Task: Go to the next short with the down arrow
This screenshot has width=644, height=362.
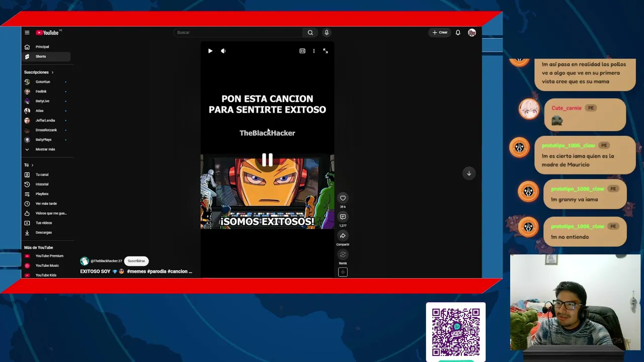Action: (x=469, y=173)
